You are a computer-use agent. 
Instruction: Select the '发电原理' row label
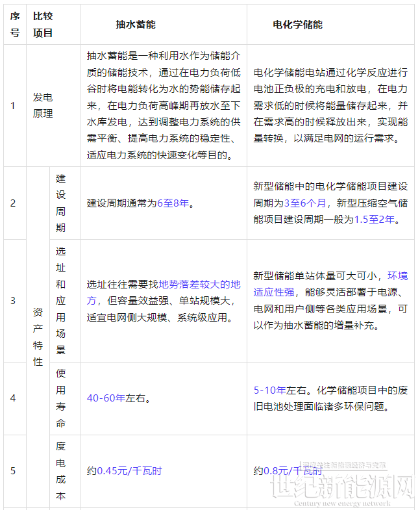43,105
